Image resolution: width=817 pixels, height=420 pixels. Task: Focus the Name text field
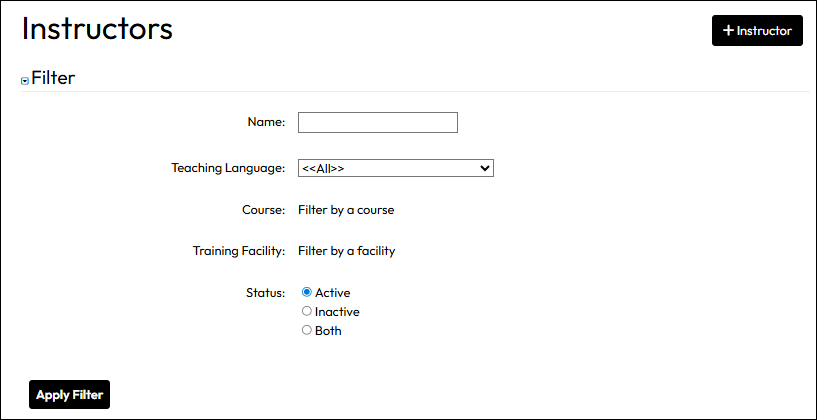coord(377,122)
